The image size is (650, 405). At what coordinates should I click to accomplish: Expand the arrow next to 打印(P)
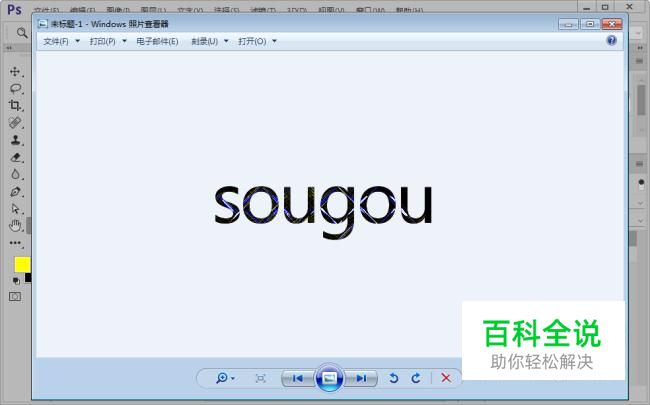(124, 41)
